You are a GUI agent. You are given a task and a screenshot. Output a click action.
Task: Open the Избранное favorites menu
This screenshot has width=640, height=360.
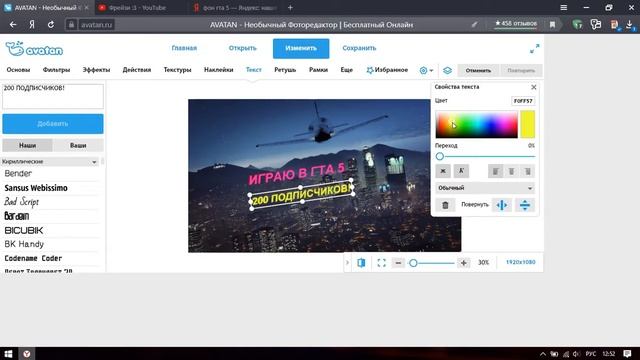387,70
